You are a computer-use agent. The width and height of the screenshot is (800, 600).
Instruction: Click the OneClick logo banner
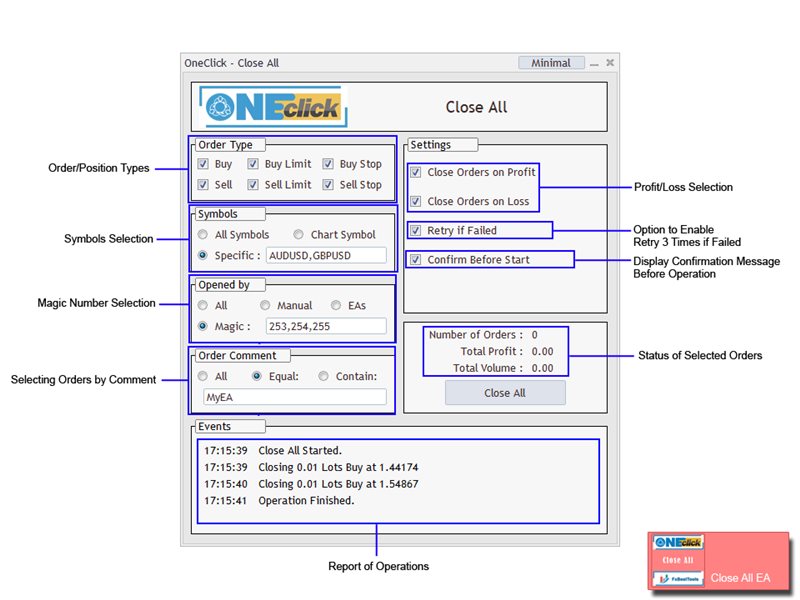(x=273, y=107)
